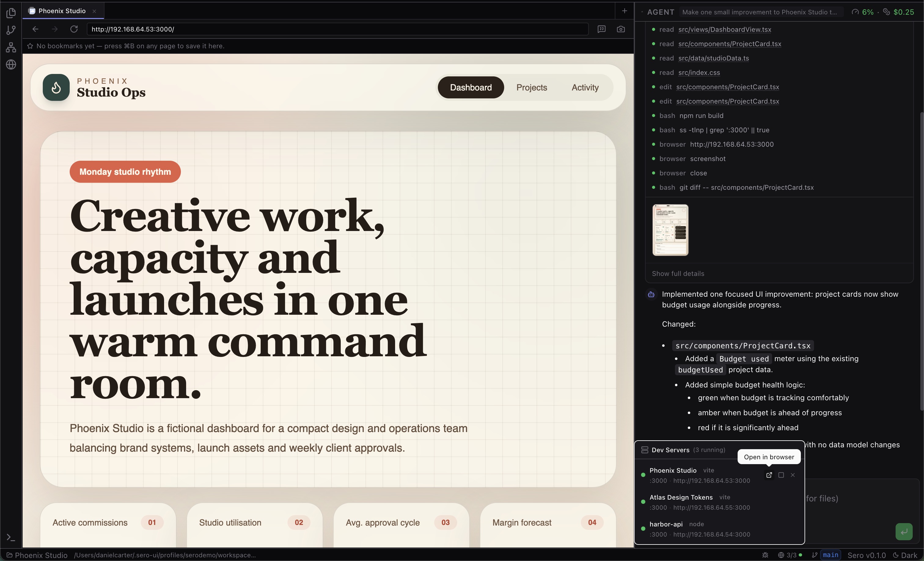
Task: Capture a screenshot with the camera icon
Action: pyautogui.click(x=621, y=29)
